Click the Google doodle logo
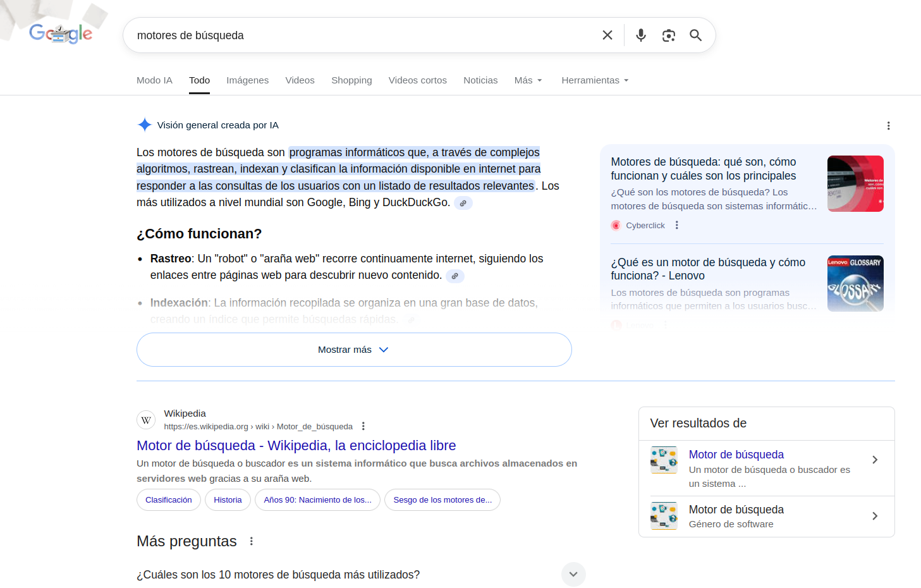 point(61,34)
